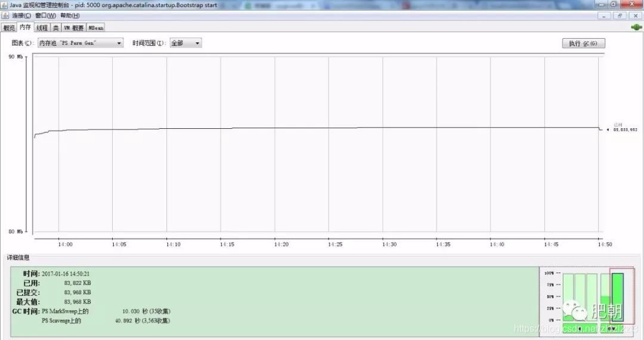Click the 最大值 value in the details panel
The height and width of the screenshot is (340, 644).
[77, 302]
